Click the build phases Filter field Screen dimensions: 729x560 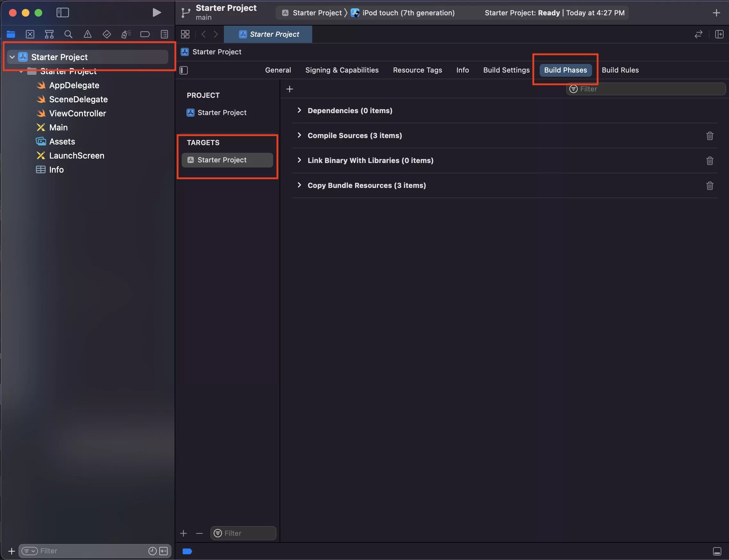tap(646, 89)
